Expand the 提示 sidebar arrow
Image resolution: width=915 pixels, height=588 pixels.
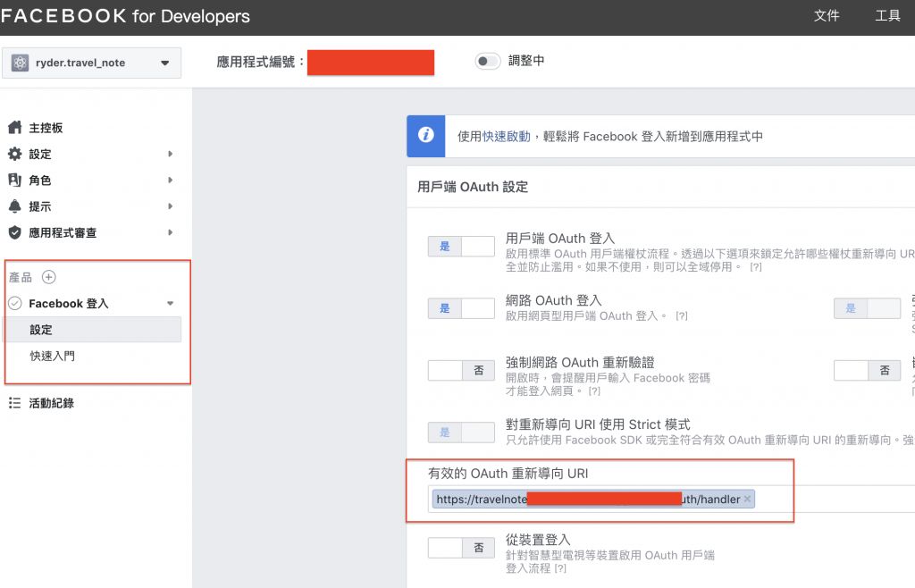(x=171, y=206)
